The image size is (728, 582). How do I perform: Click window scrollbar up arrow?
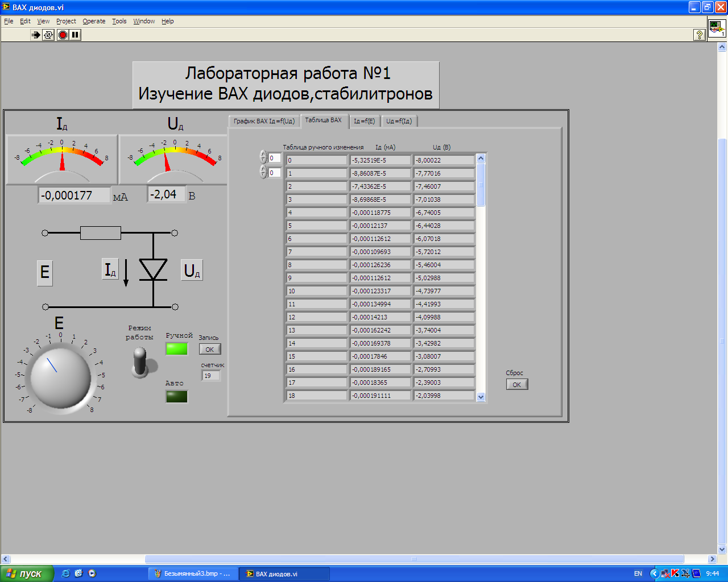coord(722,48)
